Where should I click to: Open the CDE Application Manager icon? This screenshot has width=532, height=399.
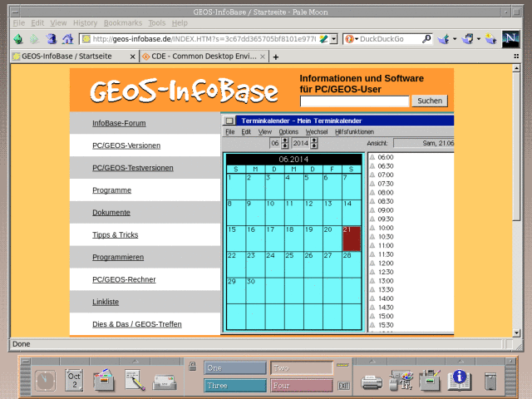[x=430, y=380]
